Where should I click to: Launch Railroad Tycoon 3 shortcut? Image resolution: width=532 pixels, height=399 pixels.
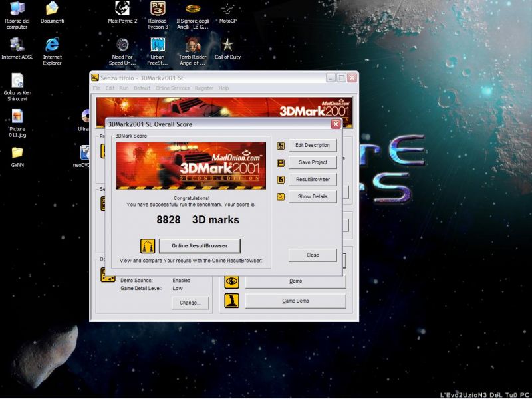[x=158, y=15]
